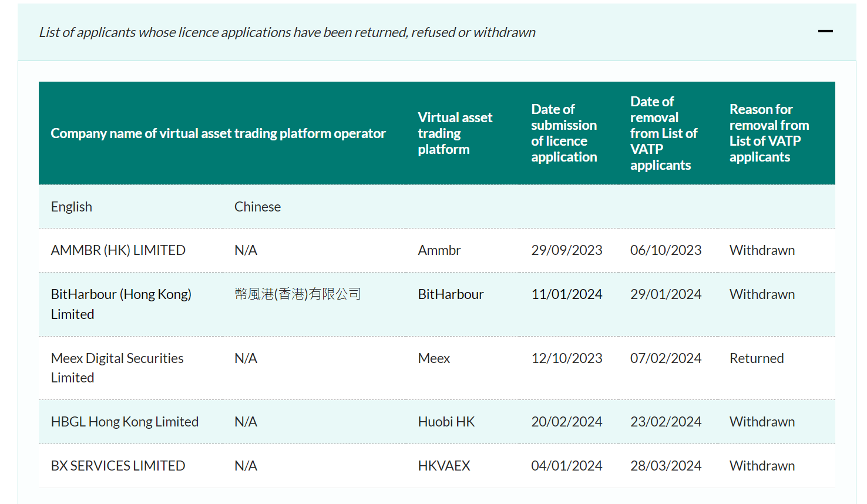
Task: Click the English sub-header label
Action: coord(71,206)
